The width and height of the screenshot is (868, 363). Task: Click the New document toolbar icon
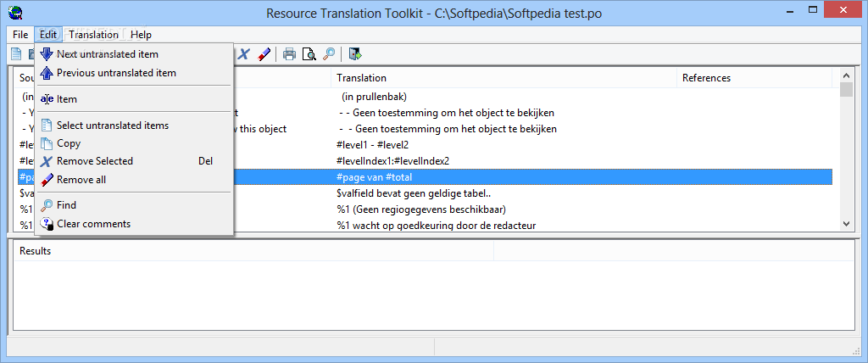tap(17, 53)
